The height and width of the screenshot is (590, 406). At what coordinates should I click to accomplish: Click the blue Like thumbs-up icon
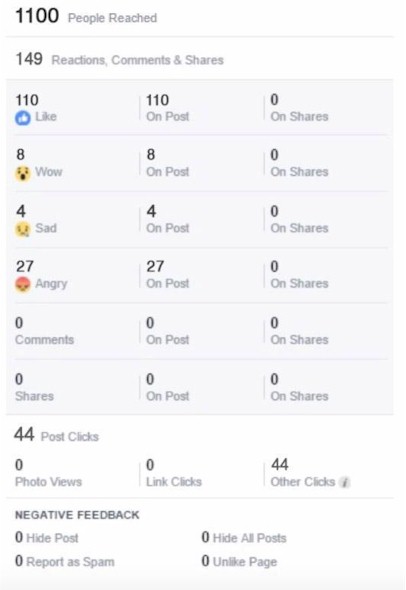point(23,118)
